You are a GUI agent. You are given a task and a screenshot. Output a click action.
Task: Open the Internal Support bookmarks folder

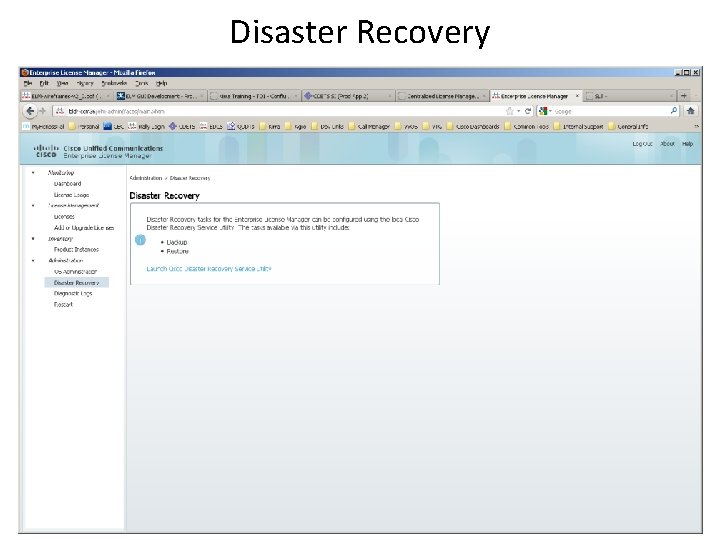point(578,126)
